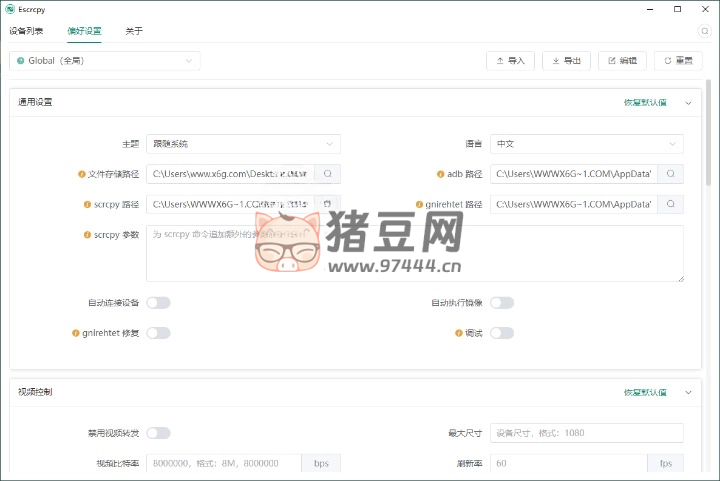
Task: Switch to the 设备列表 tab
Action: (x=26, y=31)
